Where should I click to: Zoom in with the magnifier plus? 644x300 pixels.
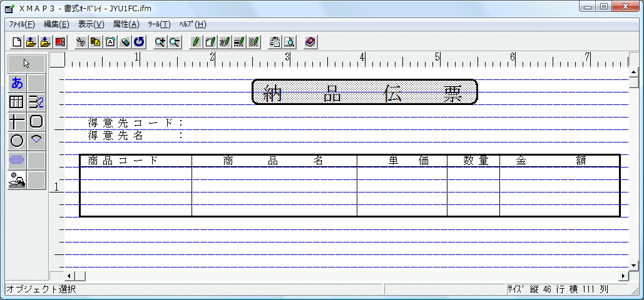pyautogui.click(x=160, y=41)
